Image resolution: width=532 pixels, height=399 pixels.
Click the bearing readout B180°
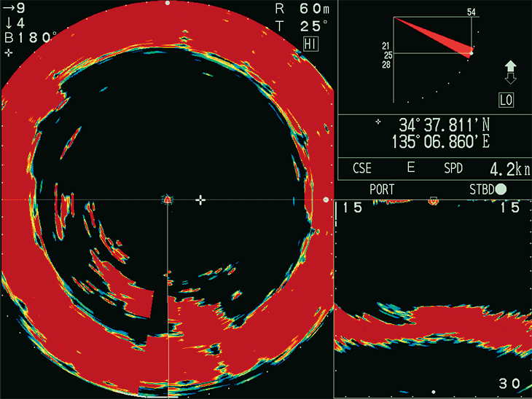coord(31,37)
